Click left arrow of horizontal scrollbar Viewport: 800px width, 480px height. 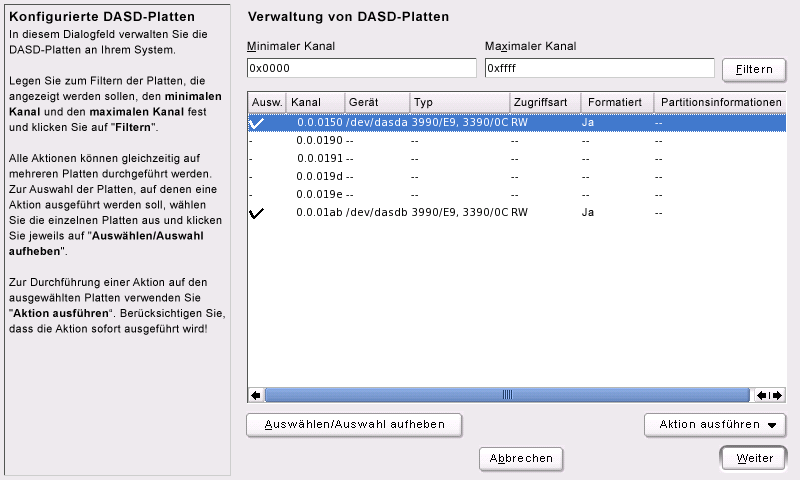coord(256,395)
